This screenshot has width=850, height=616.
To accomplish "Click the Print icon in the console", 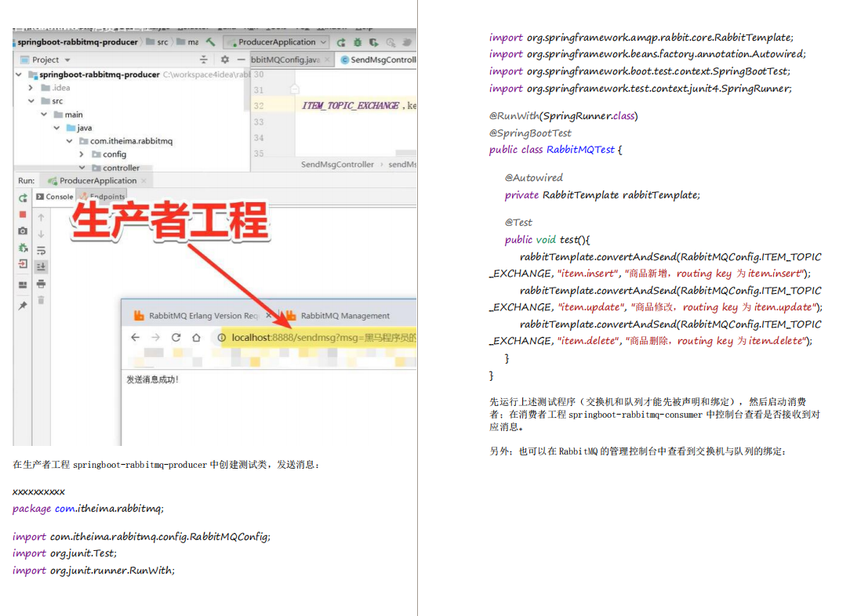I will point(42,284).
